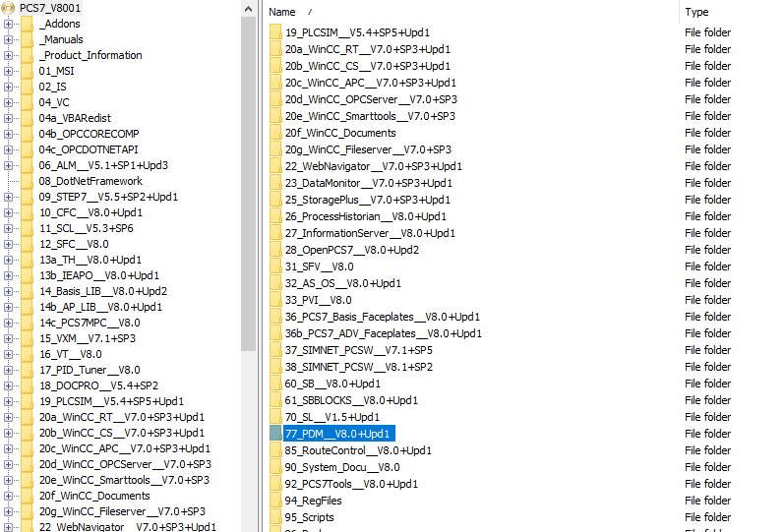The width and height of the screenshot is (784, 532).
Task: Expand the 17_PID_Tuner__V8.0 tree node
Action: pyautogui.click(x=8, y=370)
